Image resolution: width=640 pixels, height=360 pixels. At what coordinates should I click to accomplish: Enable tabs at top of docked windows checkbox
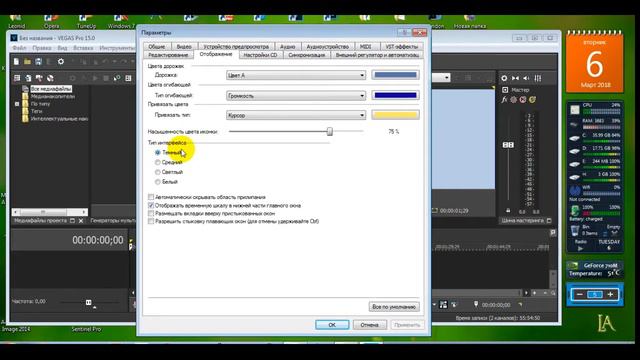click(151, 213)
